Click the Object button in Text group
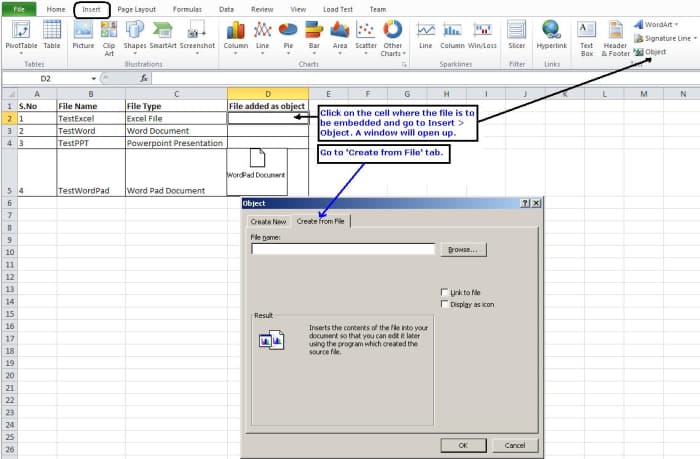 tap(650, 52)
